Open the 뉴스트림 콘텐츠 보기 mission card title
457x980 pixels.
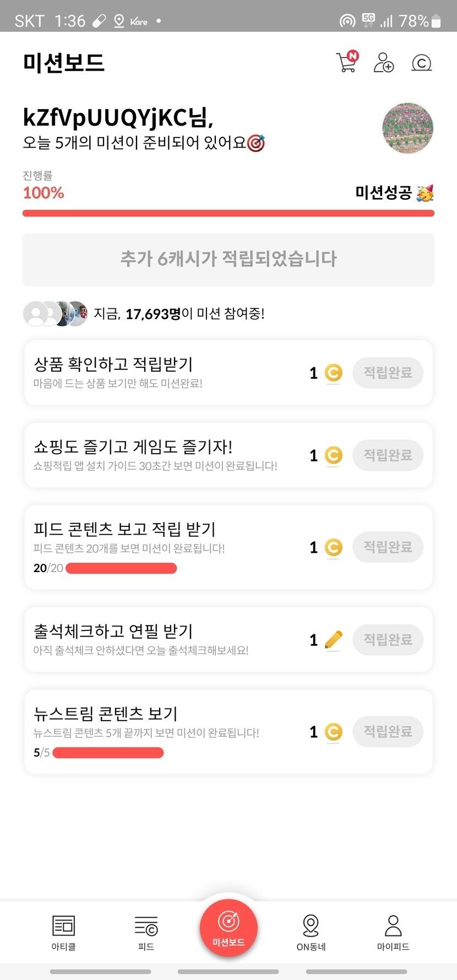106,714
